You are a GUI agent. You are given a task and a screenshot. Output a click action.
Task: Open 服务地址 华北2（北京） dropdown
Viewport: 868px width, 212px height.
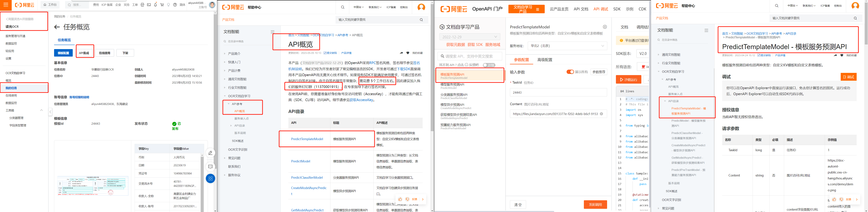click(567, 46)
